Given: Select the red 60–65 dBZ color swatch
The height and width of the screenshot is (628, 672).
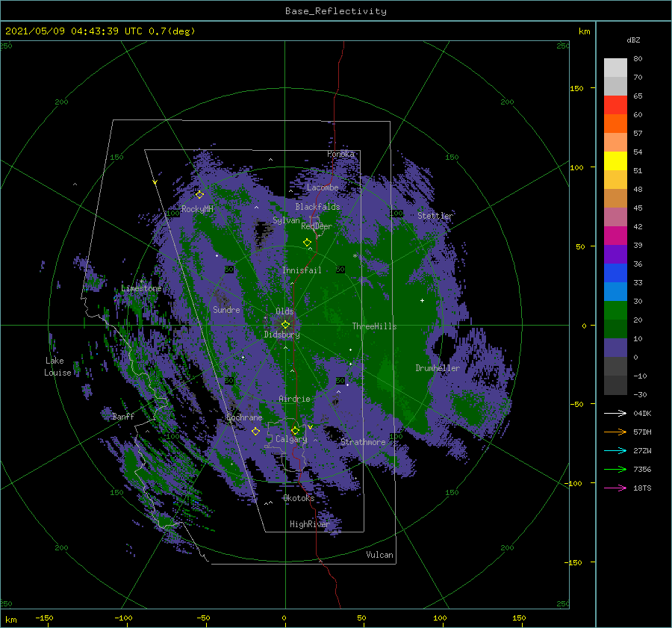Looking at the screenshot, I should (x=615, y=105).
